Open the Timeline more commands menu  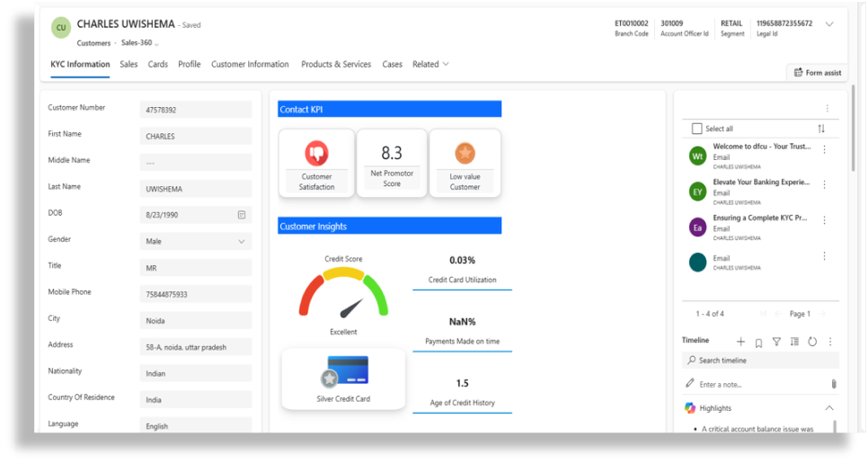coord(829,342)
